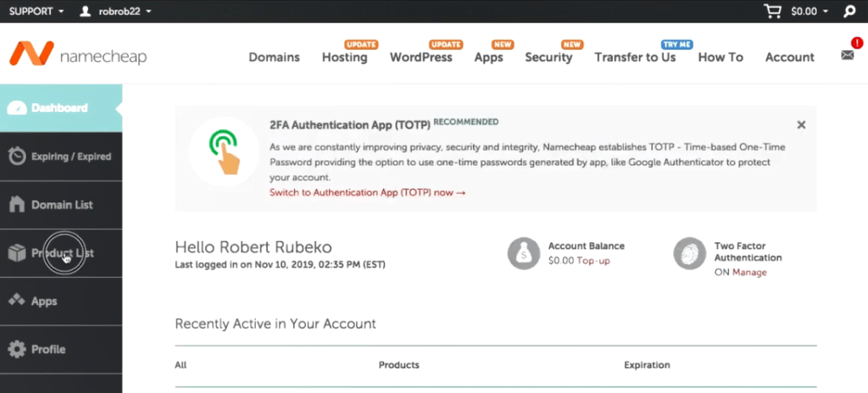Open the Apps top navigation menu
This screenshot has height=393, width=868.
488,57
